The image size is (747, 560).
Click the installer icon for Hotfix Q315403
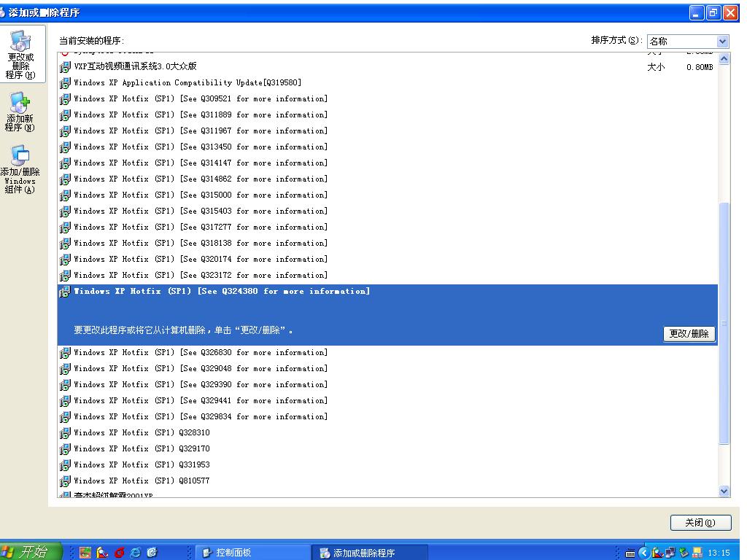[x=65, y=212]
